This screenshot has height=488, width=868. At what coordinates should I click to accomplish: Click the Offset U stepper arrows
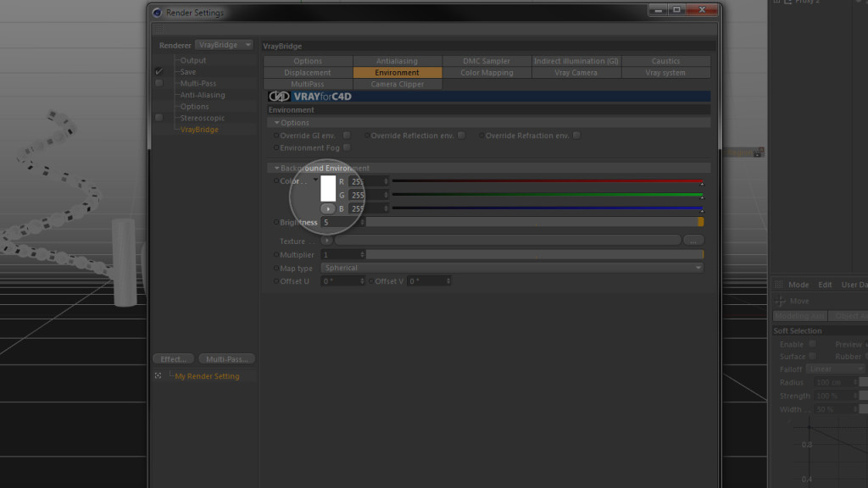tap(362, 281)
